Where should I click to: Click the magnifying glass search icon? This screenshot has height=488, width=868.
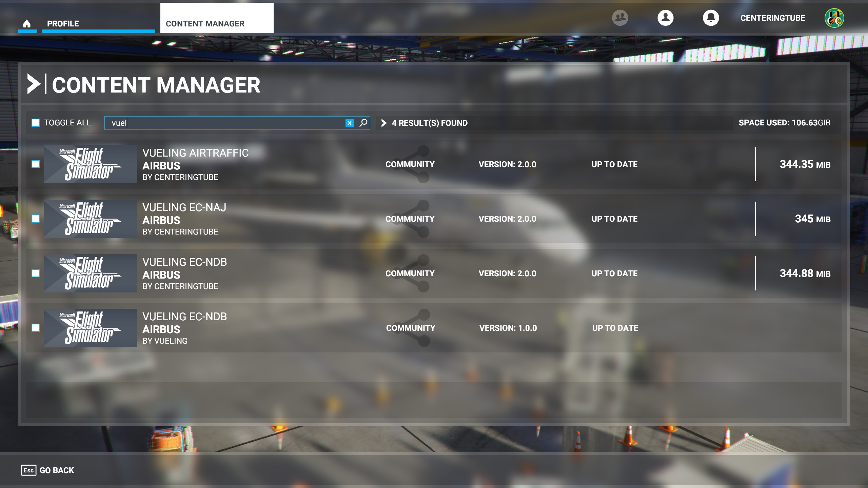363,123
